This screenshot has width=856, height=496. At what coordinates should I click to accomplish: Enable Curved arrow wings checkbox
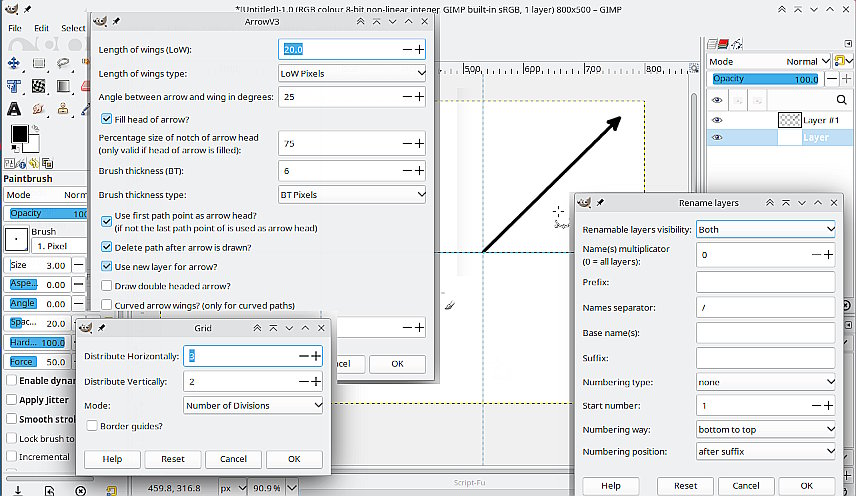(x=106, y=305)
